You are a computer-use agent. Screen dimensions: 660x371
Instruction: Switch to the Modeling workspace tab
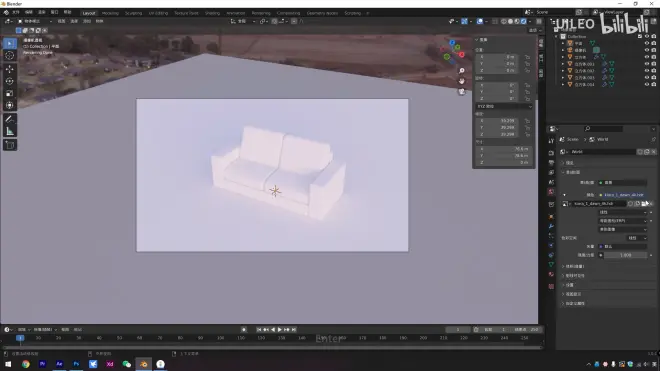pyautogui.click(x=110, y=13)
